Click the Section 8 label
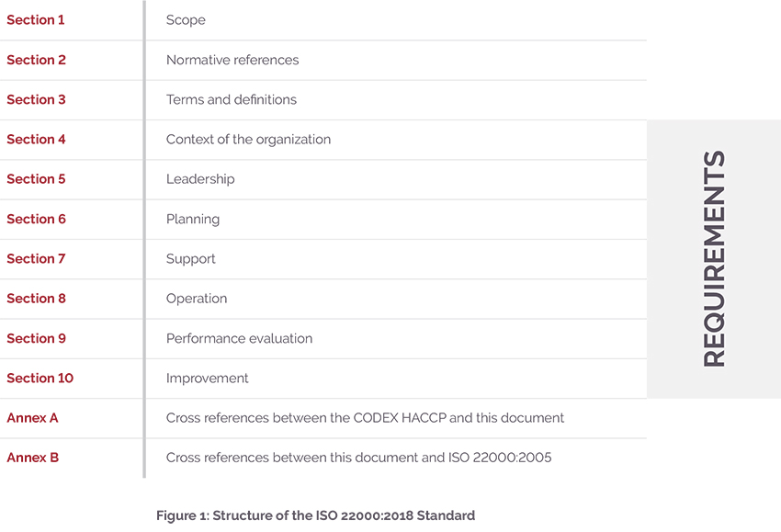Screen dimensions: 781x532 point(36,299)
